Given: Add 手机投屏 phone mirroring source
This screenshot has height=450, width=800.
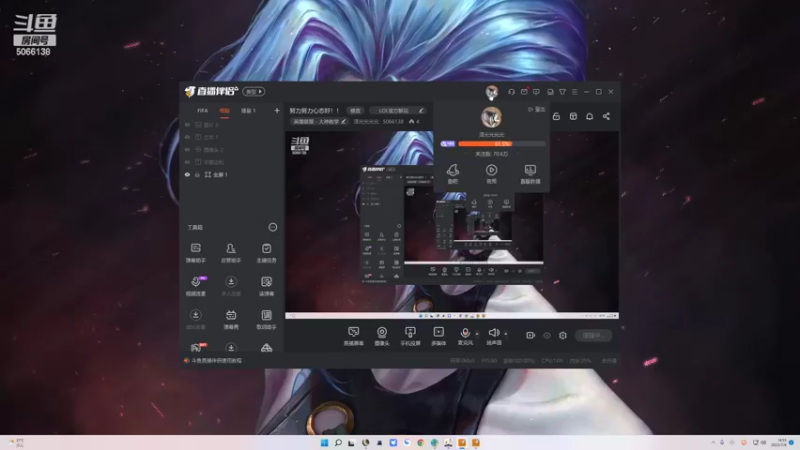Looking at the screenshot, I should click(x=410, y=336).
